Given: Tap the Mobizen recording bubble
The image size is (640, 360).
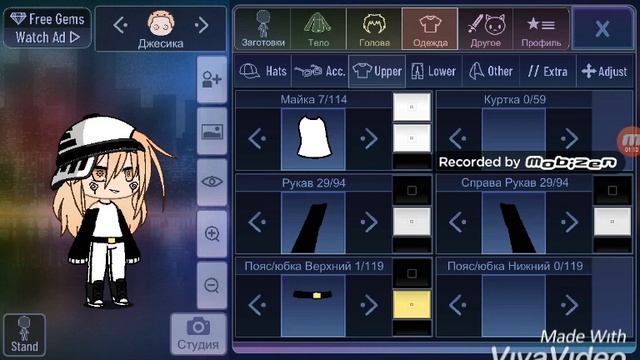Looking at the screenshot, I should coord(629,141).
